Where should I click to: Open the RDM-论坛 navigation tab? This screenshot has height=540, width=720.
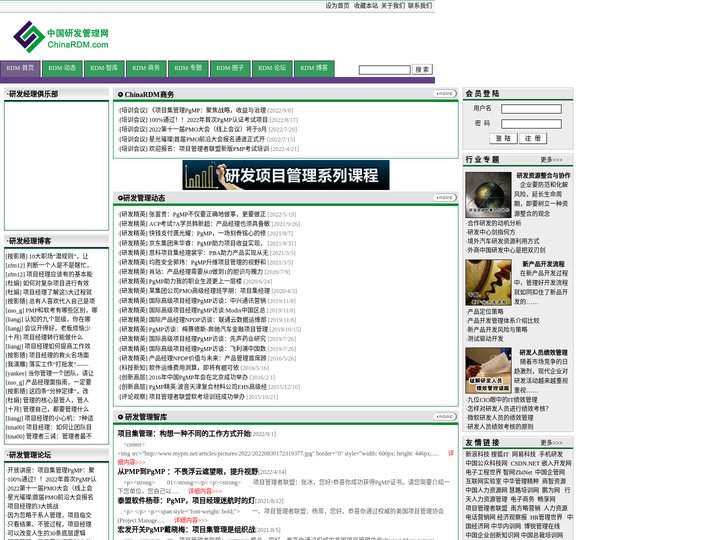[272, 68]
